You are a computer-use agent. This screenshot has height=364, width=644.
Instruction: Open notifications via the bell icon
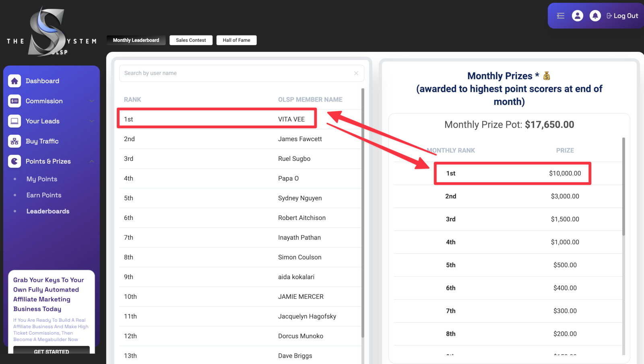pyautogui.click(x=596, y=15)
